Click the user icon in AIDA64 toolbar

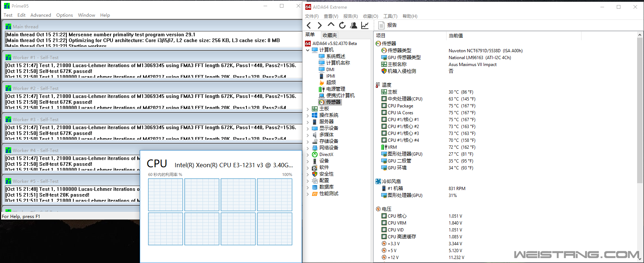(353, 25)
